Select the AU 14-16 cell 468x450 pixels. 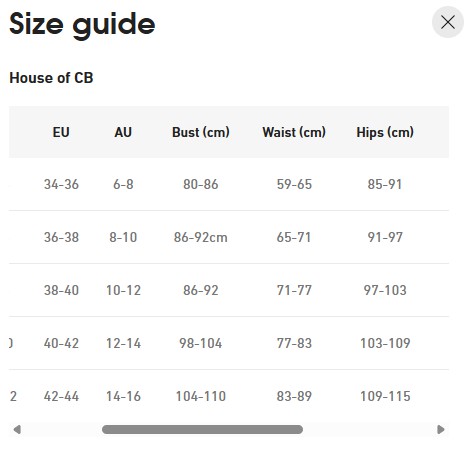pyautogui.click(x=123, y=396)
